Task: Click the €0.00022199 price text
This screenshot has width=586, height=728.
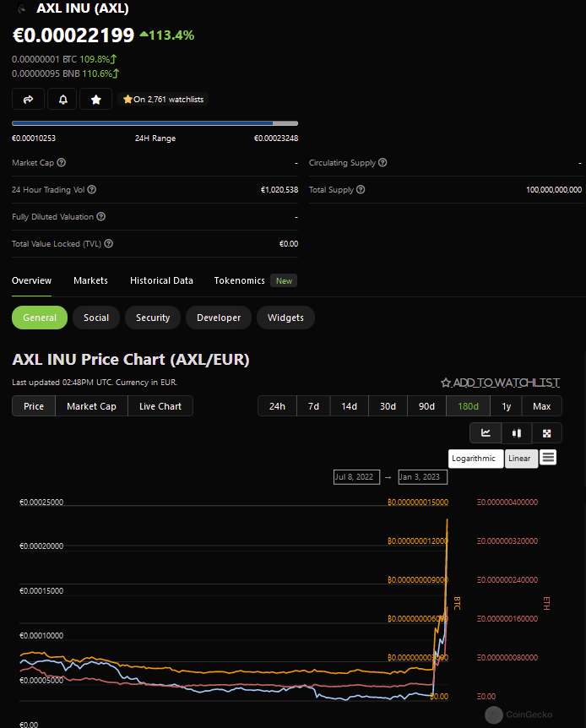Action: 73,35
